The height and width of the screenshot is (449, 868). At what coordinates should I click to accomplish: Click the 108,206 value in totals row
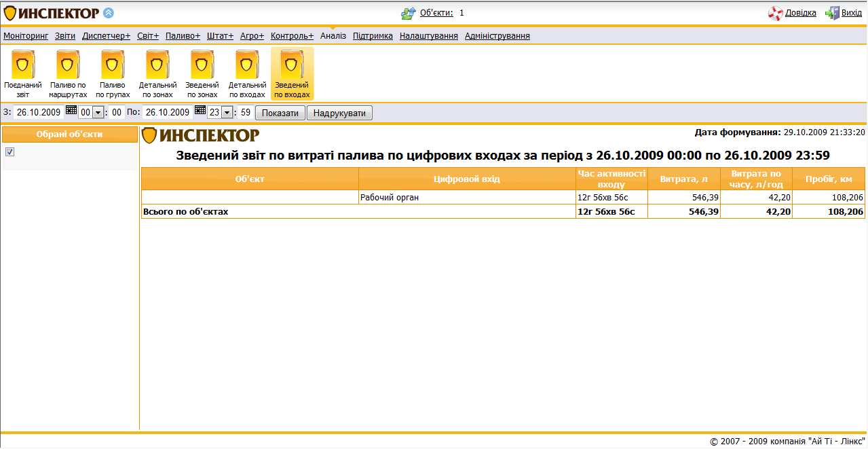pos(846,212)
